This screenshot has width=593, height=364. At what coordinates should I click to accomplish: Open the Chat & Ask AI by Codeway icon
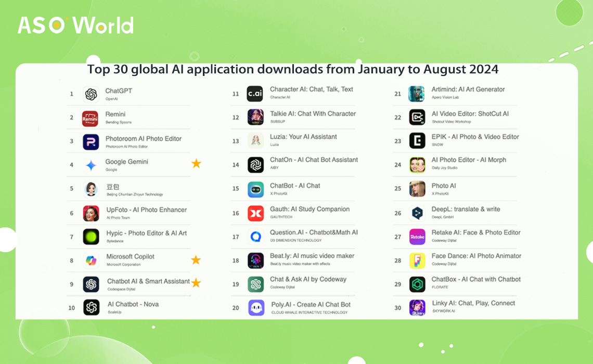[255, 284]
